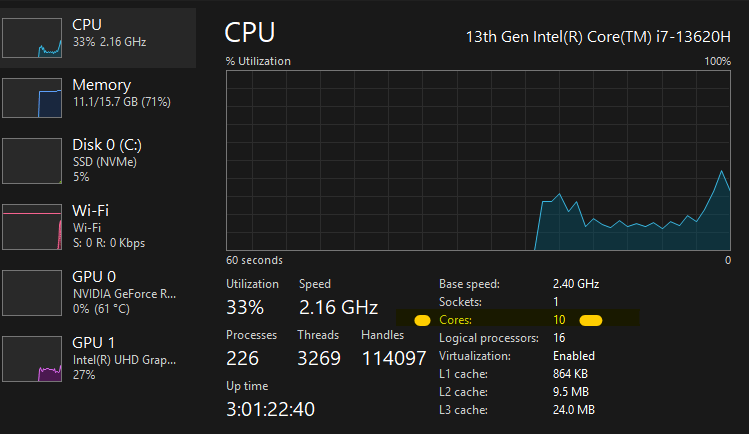Click the Logical processors value 16
This screenshot has width=749, height=434.
click(559, 338)
